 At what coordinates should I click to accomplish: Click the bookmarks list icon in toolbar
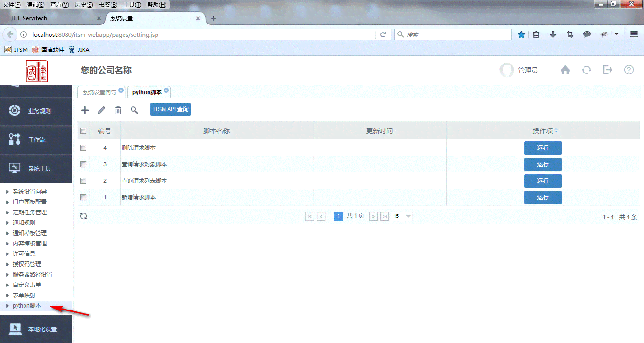pyautogui.click(x=536, y=34)
